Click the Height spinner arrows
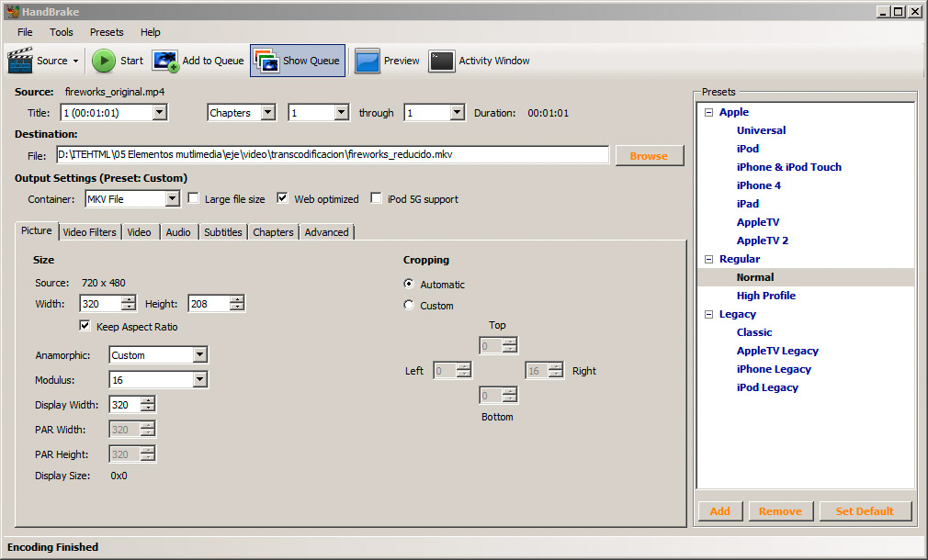Image resolution: width=928 pixels, height=560 pixels. (x=237, y=304)
